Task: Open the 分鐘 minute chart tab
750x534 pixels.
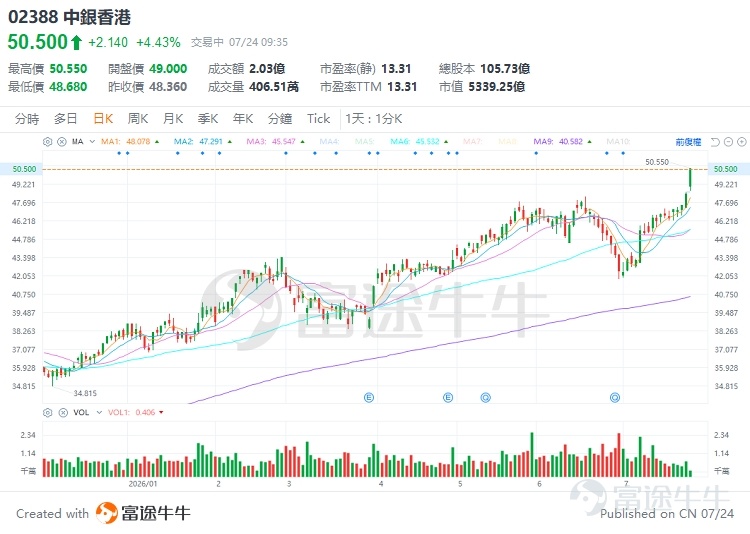Action: (280, 119)
